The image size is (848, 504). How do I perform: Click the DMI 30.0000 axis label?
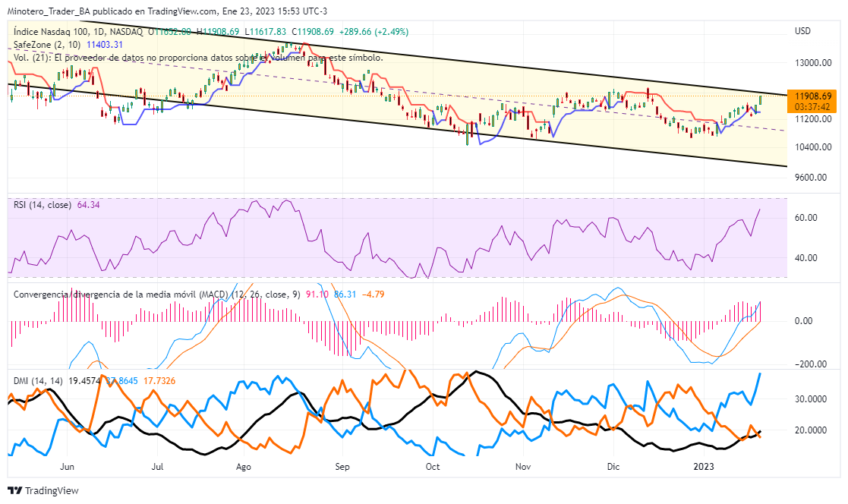coord(809,399)
